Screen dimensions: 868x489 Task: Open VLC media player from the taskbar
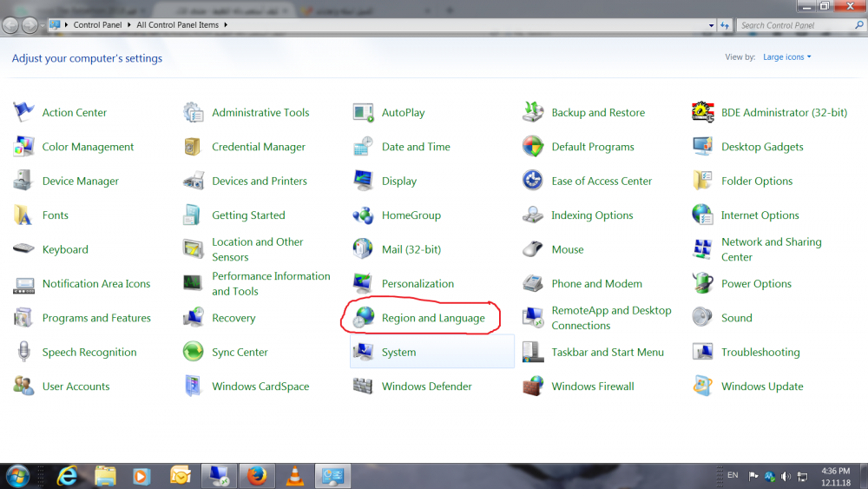click(x=295, y=476)
